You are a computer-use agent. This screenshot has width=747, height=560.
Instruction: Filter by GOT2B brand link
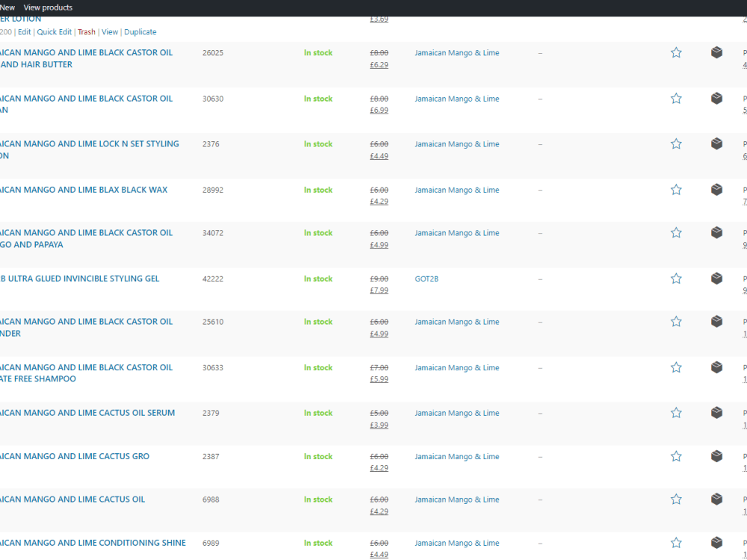pyautogui.click(x=427, y=279)
